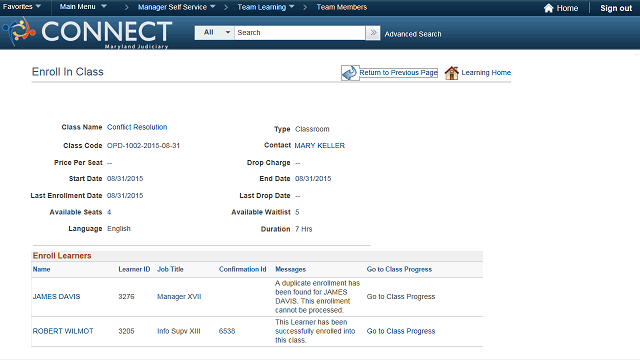Click the Enroll In Class page title
Screen dimensions: 640x360
tap(68, 72)
